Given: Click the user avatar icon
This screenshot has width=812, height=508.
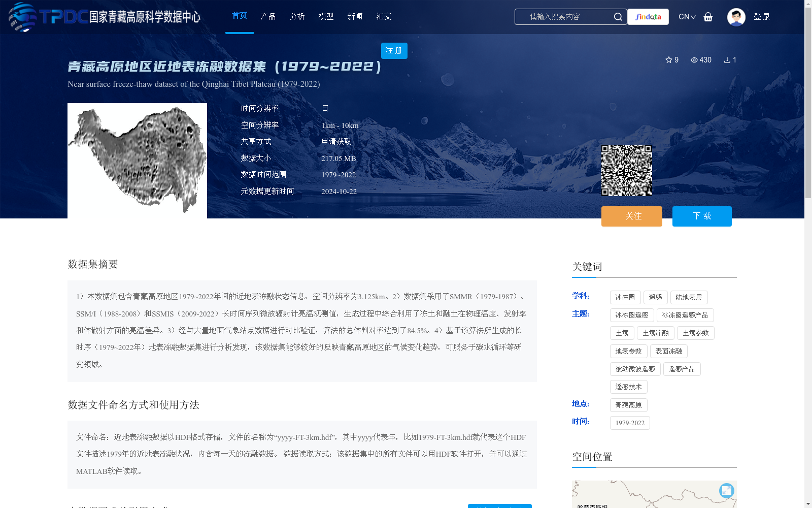Looking at the screenshot, I should (x=736, y=17).
